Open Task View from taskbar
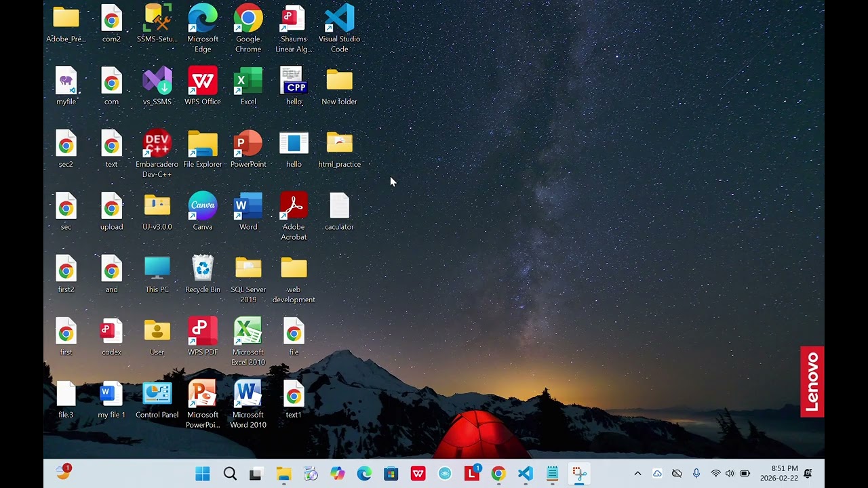 click(256, 474)
